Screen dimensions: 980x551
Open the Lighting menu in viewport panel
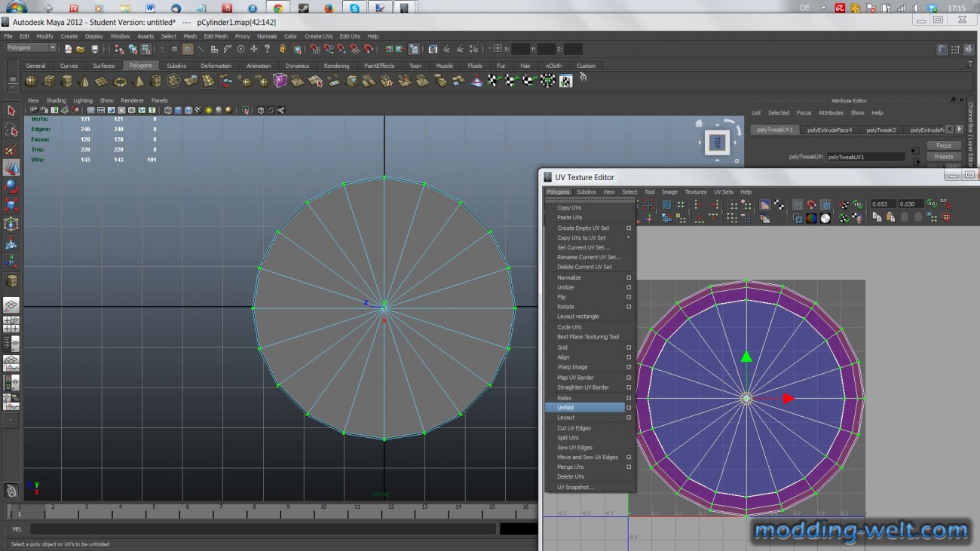coord(83,100)
